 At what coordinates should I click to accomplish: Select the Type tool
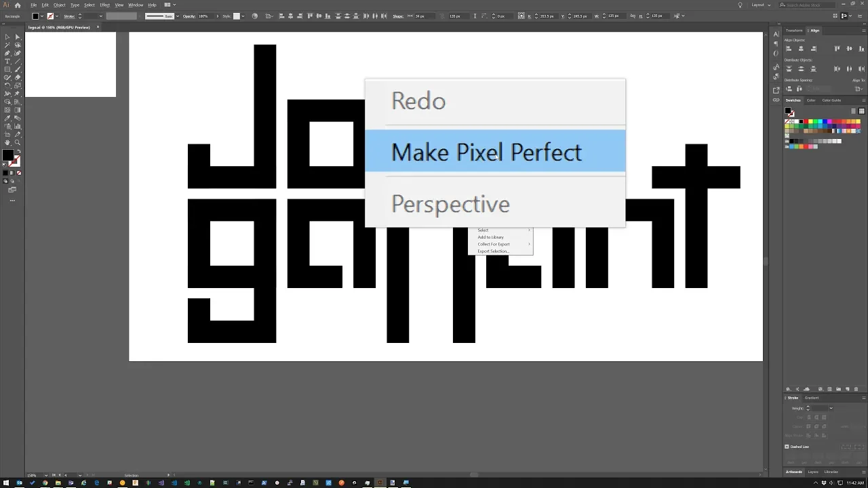(x=7, y=62)
